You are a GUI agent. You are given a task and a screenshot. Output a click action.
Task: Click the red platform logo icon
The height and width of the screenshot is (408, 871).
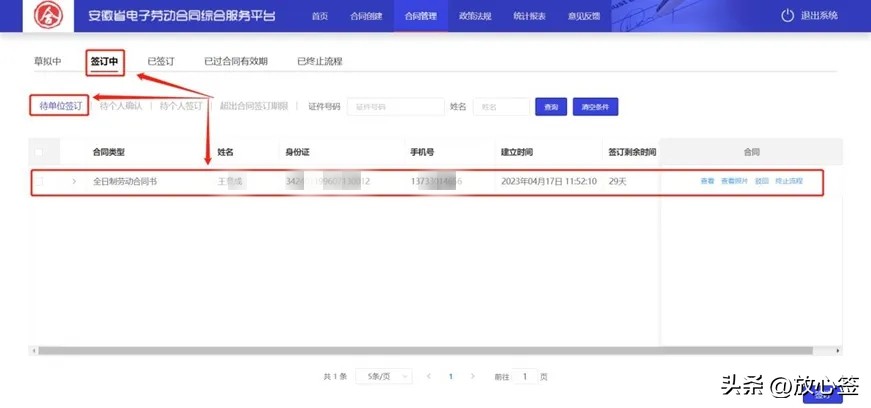(48, 16)
